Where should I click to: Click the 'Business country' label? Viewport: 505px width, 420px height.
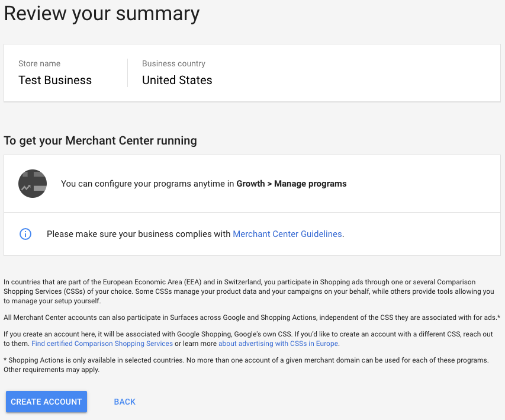pos(173,63)
